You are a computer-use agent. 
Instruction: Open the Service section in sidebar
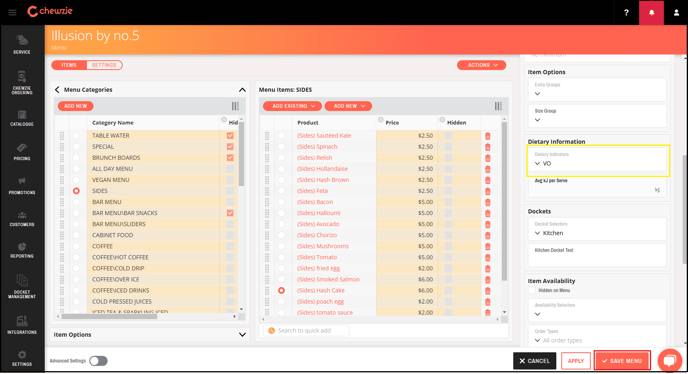22,44
